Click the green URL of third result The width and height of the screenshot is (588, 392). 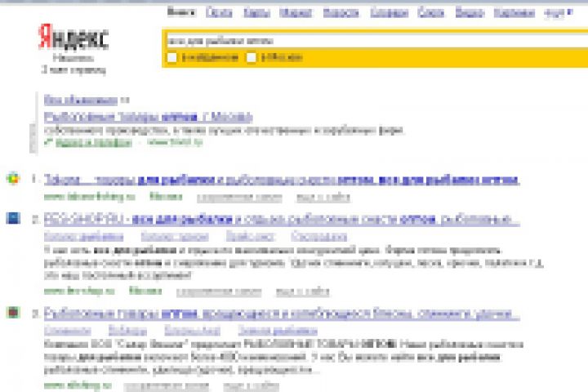click(78, 385)
